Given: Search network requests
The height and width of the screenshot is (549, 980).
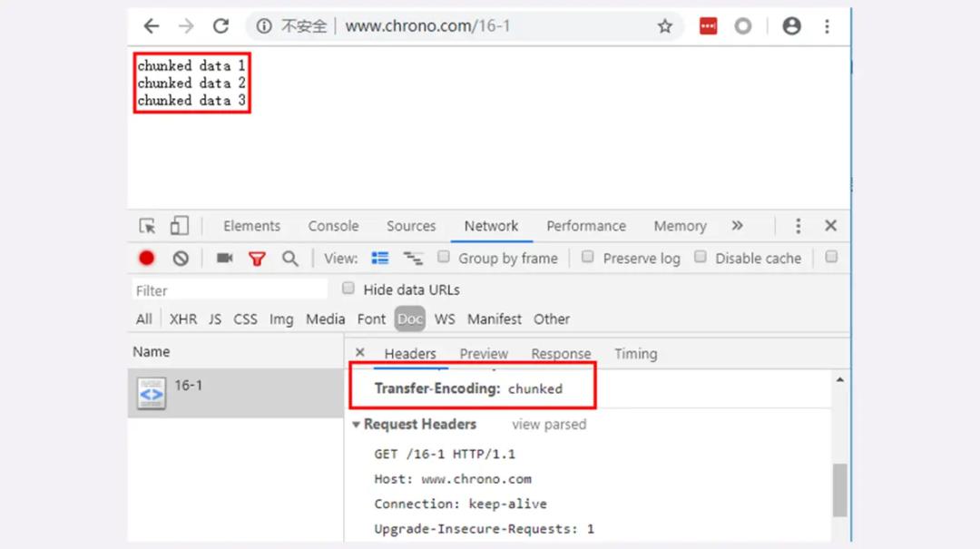Looking at the screenshot, I should [x=290, y=259].
